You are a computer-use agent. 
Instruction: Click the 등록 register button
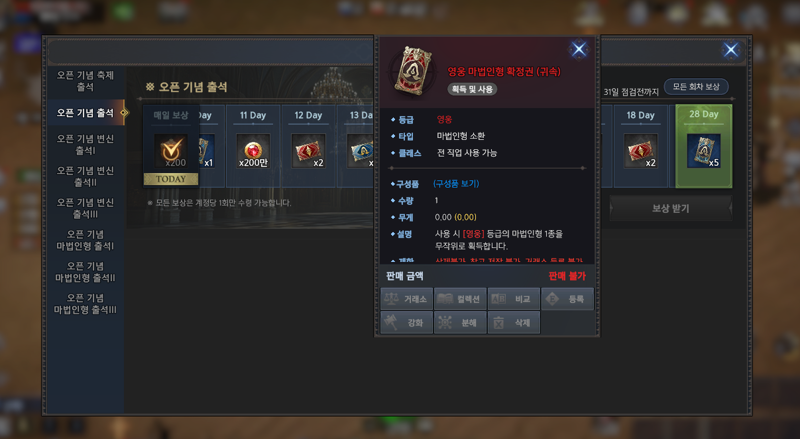coord(567,299)
